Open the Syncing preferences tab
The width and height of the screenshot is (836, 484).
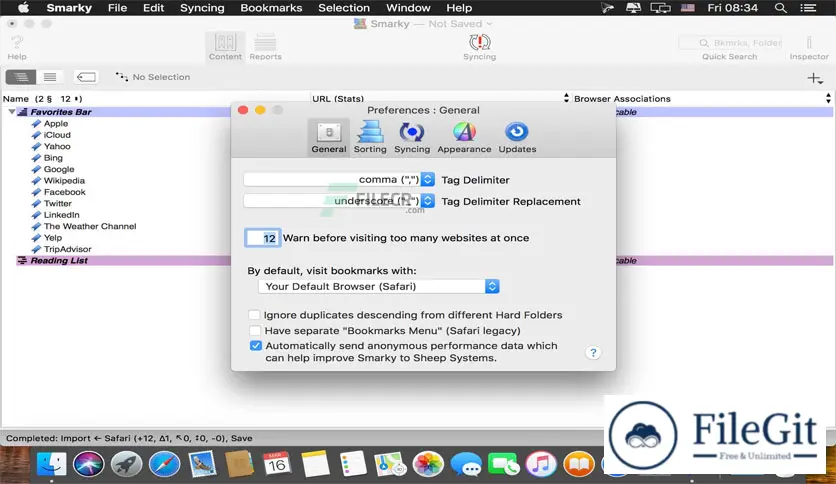412,138
